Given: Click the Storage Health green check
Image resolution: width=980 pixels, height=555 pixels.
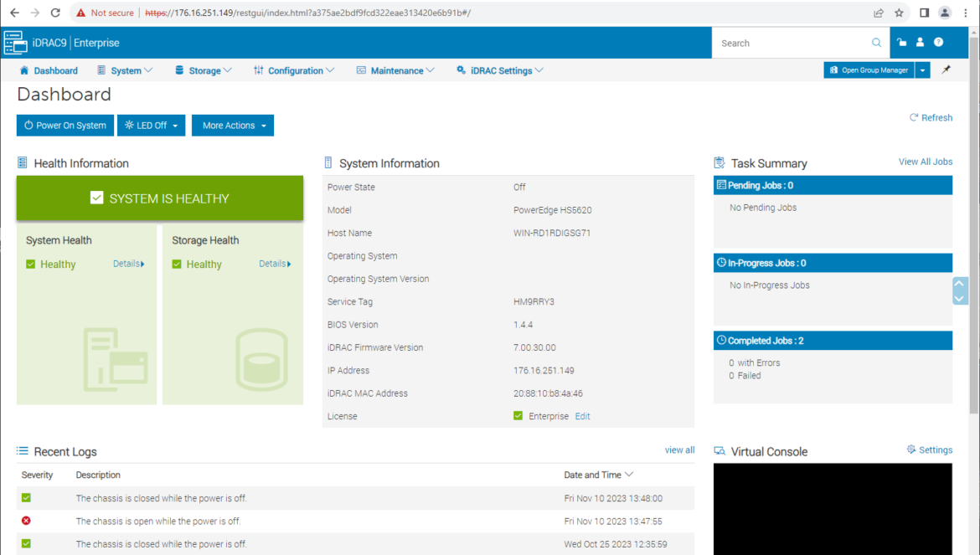Looking at the screenshot, I should (x=177, y=264).
